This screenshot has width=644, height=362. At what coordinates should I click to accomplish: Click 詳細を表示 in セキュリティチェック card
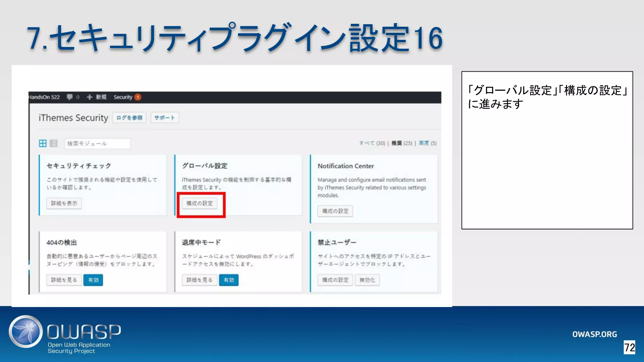point(64,203)
